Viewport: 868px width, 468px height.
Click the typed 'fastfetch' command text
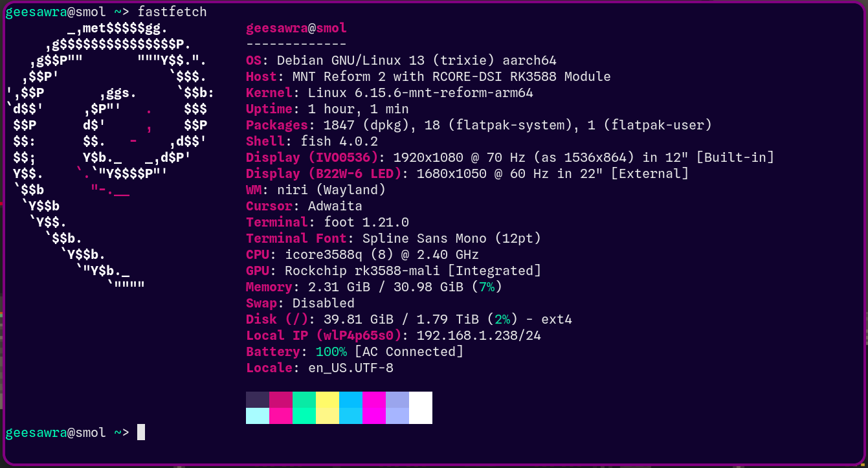tap(172, 12)
